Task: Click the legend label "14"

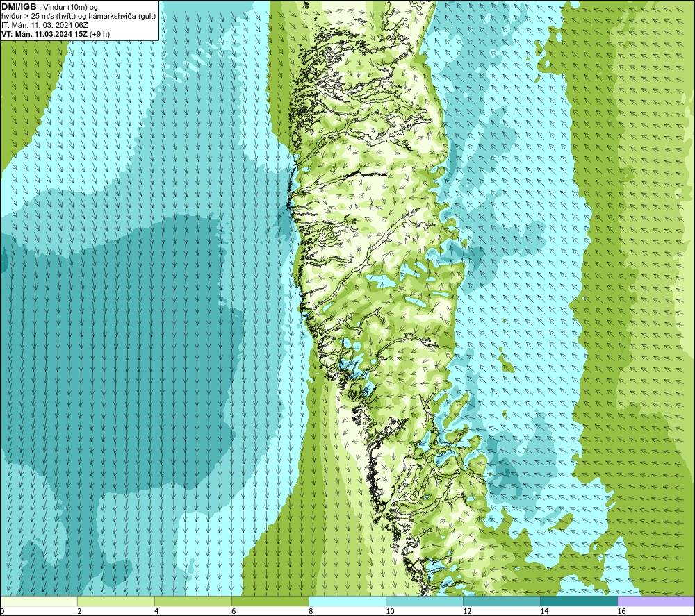Action: [x=544, y=612]
